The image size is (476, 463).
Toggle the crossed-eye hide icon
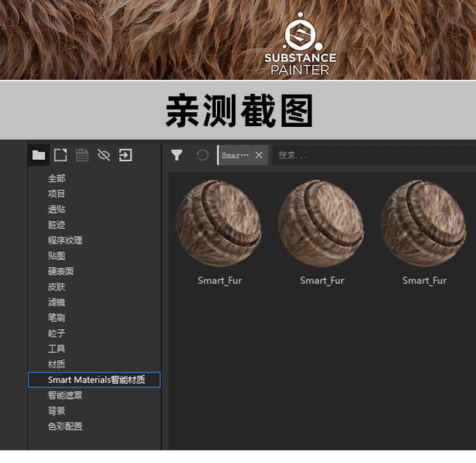pos(103,155)
